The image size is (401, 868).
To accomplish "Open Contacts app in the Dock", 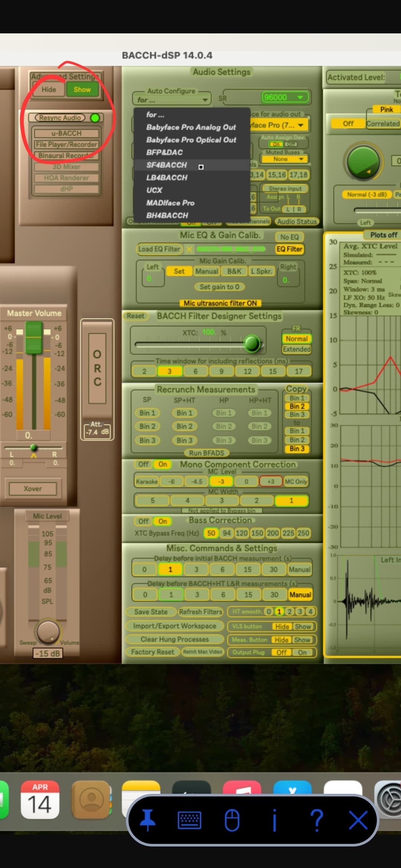I will tap(91, 799).
